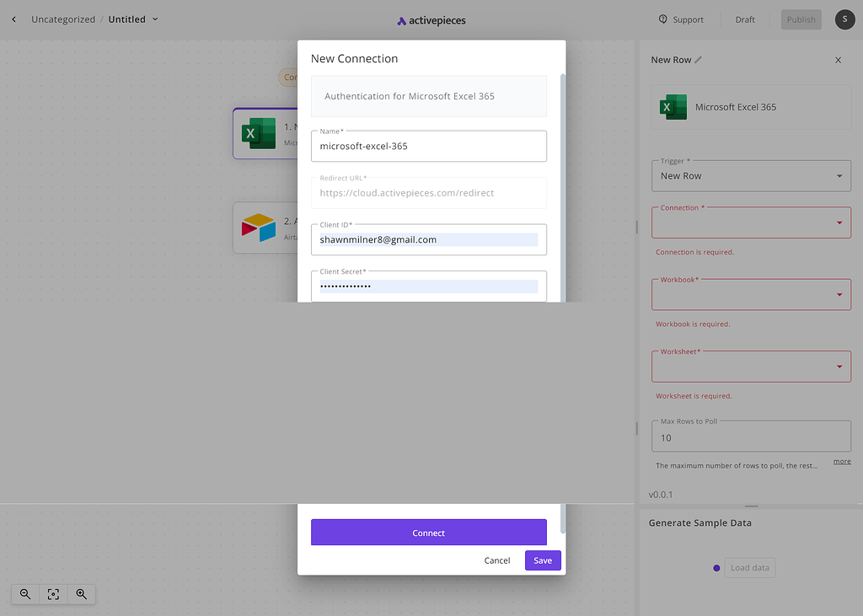Viewport: 863px width, 616px height.
Task: Click the Client Secret input field
Action: (429, 287)
